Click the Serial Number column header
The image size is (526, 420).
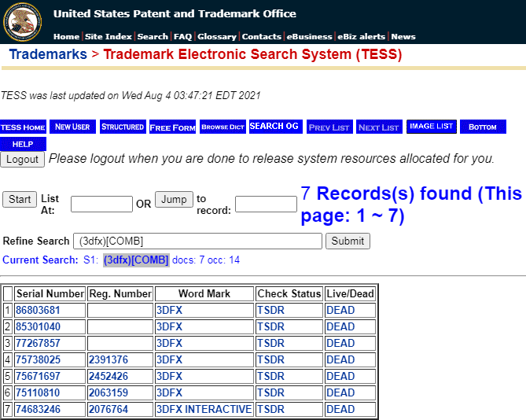coord(50,294)
